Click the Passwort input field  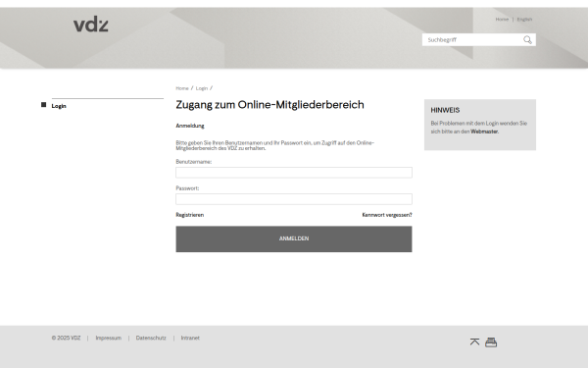(294, 199)
